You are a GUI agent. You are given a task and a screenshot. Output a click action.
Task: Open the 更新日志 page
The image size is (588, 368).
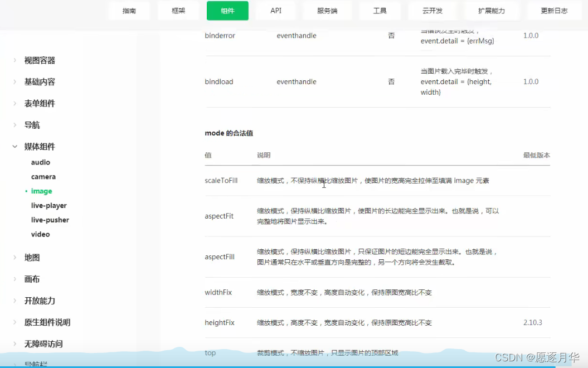[x=554, y=10]
